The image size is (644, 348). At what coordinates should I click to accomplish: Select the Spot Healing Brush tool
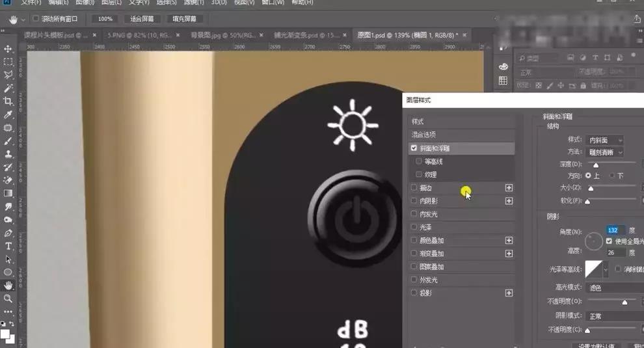click(8, 127)
